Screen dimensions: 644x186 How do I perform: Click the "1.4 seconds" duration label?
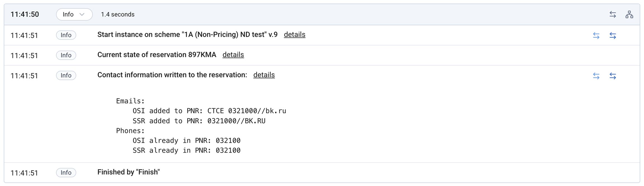point(117,15)
